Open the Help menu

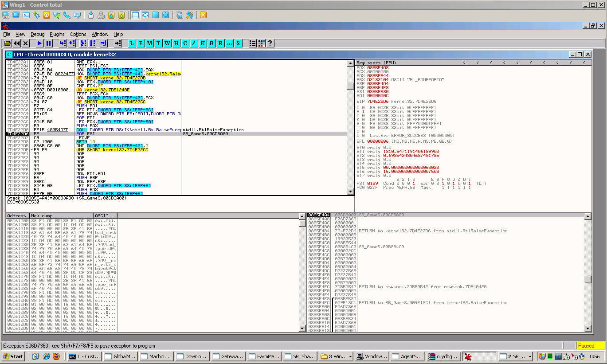(x=118, y=34)
